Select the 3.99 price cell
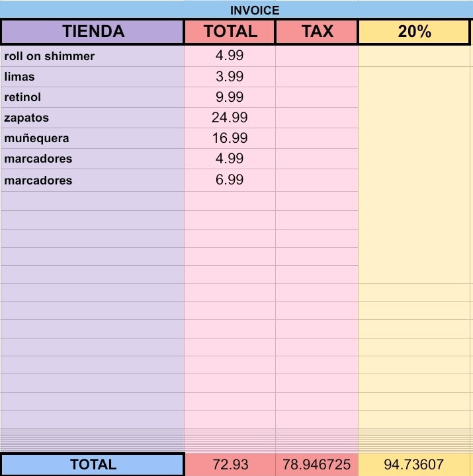The image size is (473, 476). pyautogui.click(x=230, y=77)
